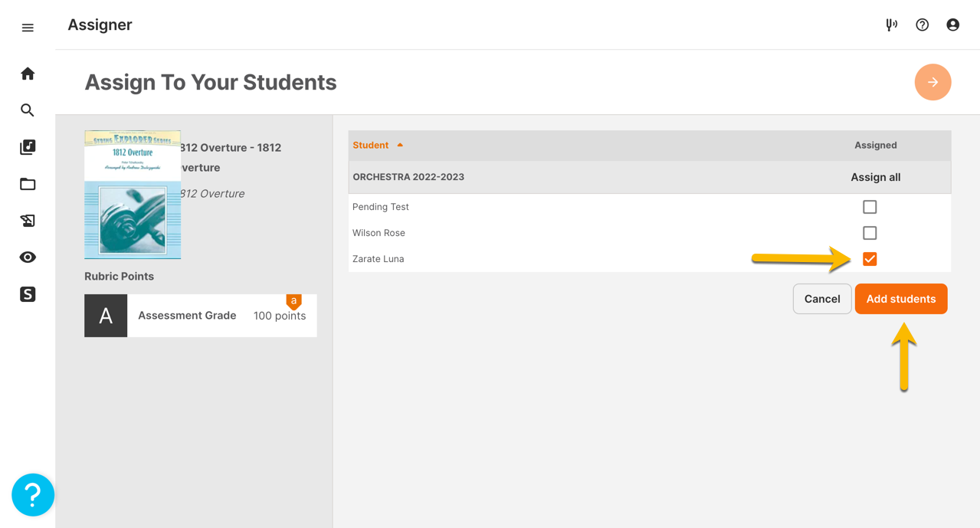Open the help question mark in header
Screen dimensions: 980x528
coord(923,25)
